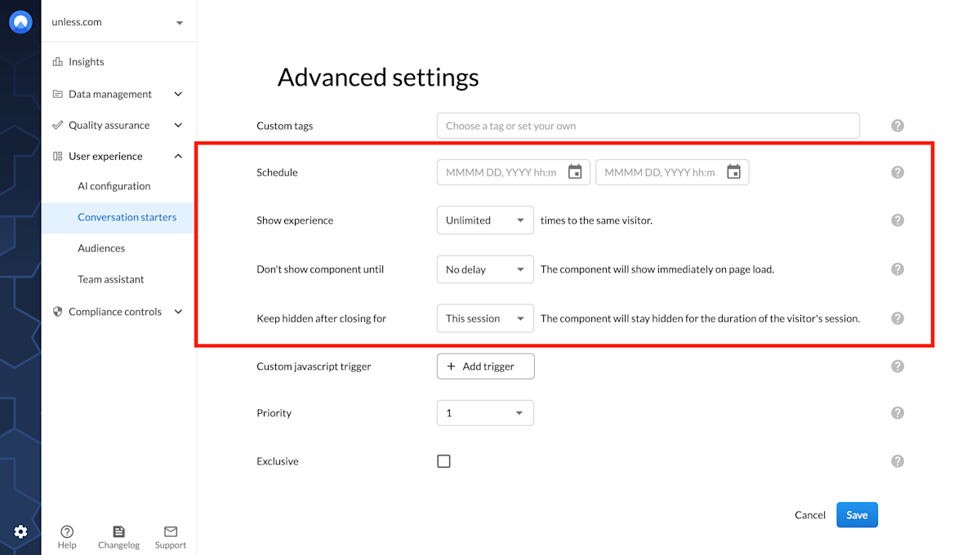980x555 pixels.
Task: Open the Keep hidden 'This session' dropdown
Action: point(485,317)
